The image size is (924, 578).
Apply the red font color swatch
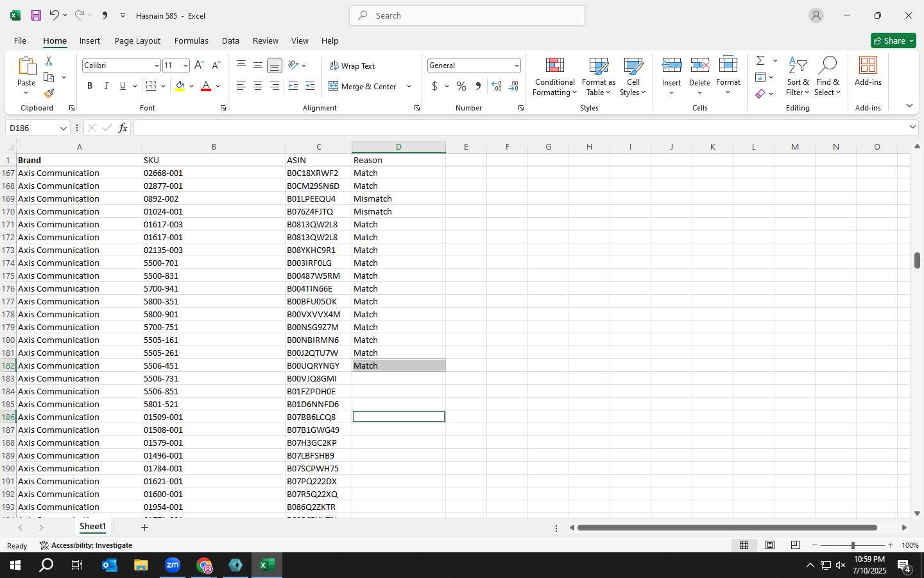206,86
